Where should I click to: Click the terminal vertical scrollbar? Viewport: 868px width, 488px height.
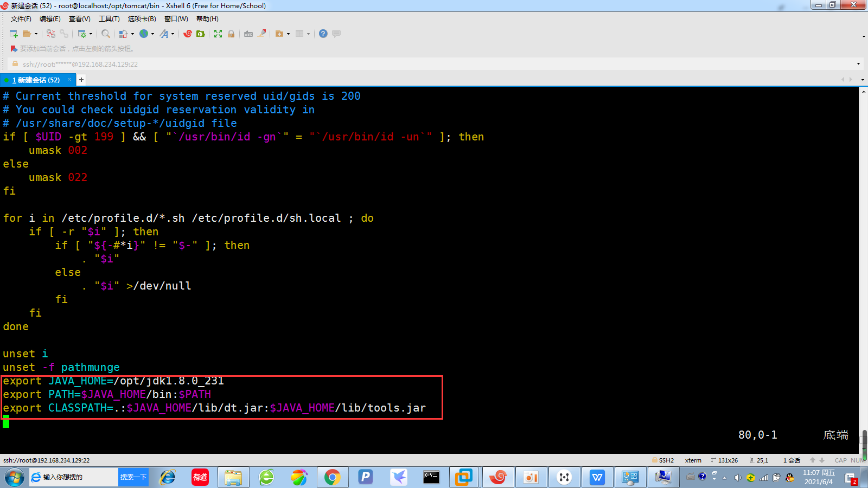(x=863, y=270)
